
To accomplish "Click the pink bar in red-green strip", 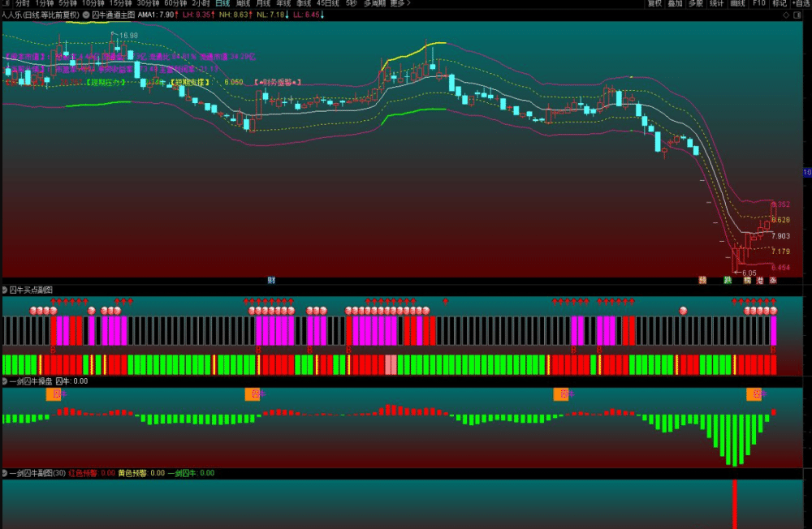I will coord(391,365).
